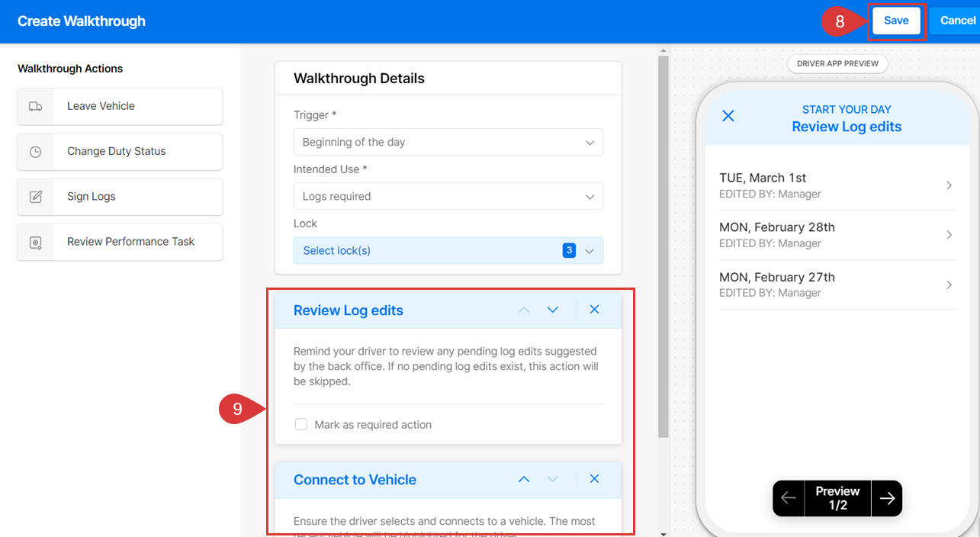The image size is (980, 537).
Task: Add the Review Performance Task action
Action: click(120, 242)
